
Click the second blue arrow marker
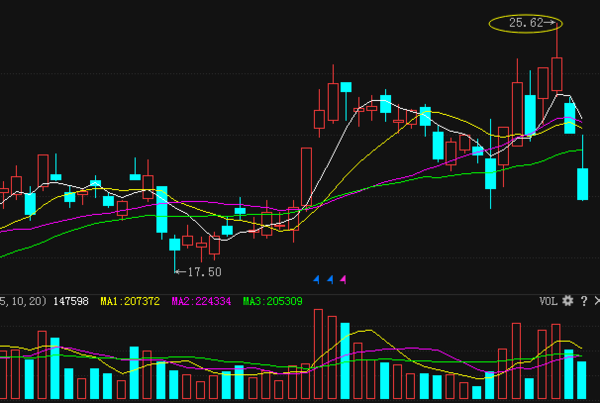click(x=330, y=279)
